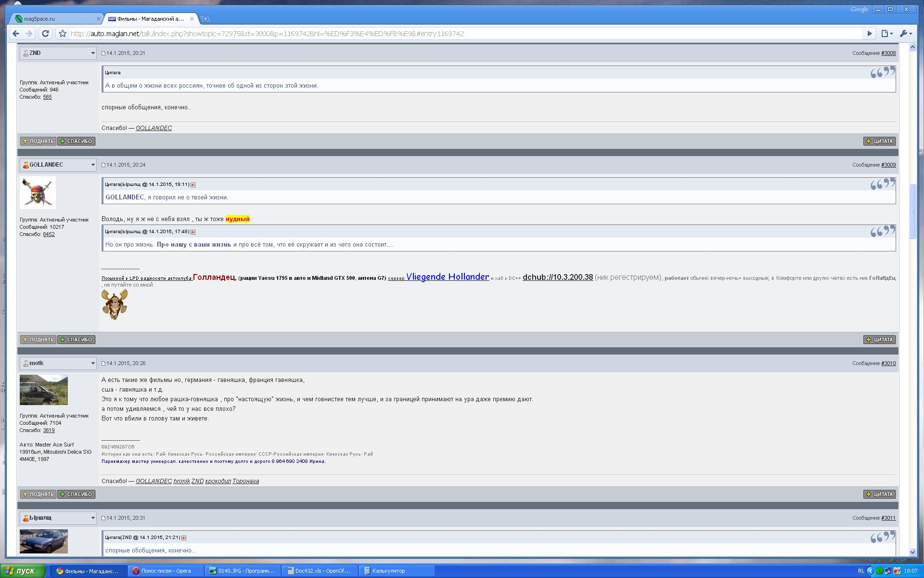Screen dimensions: 924x578
Task: Open new tab with plus icon
Action: click(x=205, y=19)
